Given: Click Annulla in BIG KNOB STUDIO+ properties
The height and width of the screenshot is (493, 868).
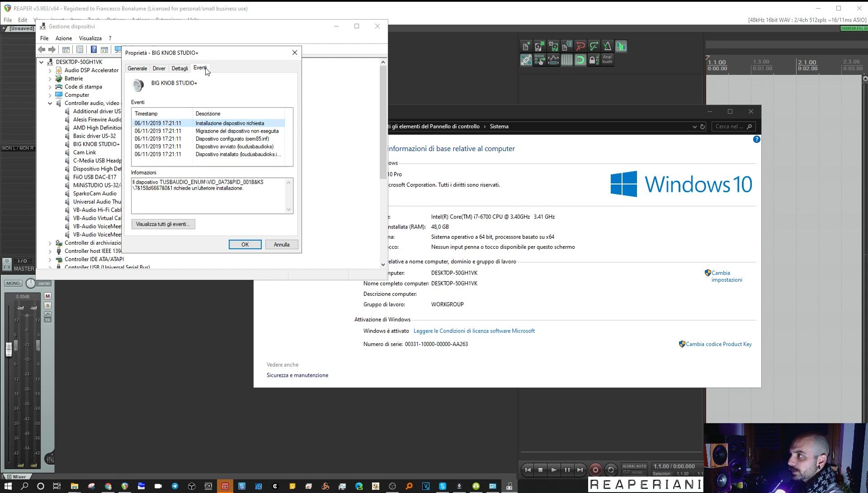Looking at the screenshot, I should tap(282, 245).
